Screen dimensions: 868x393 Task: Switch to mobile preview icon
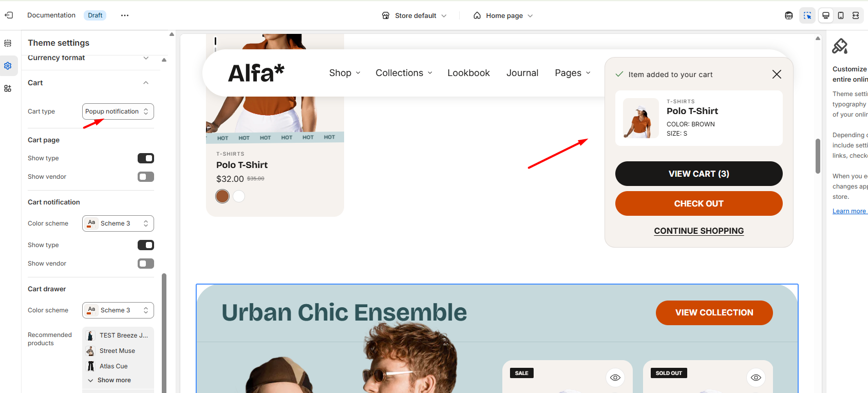(x=841, y=15)
